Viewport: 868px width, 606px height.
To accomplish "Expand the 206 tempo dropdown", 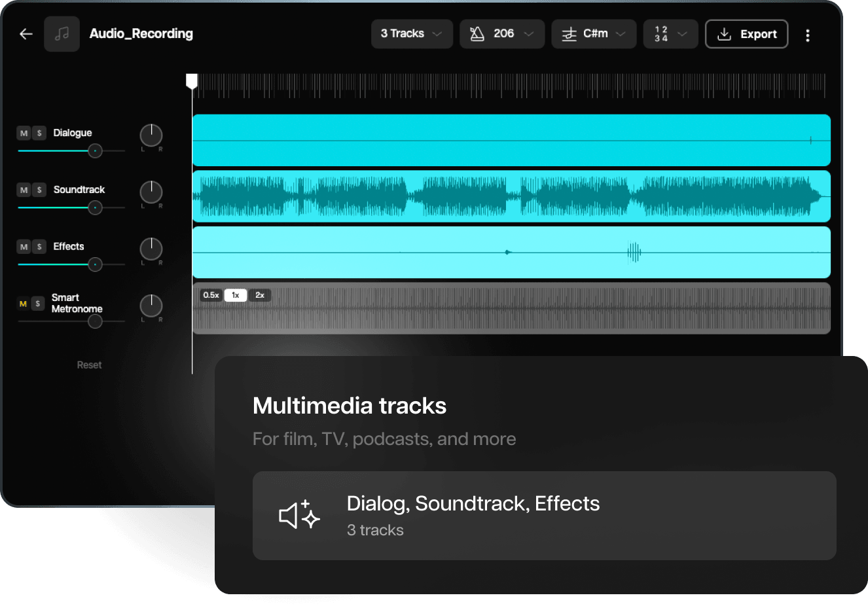I will 502,34.
